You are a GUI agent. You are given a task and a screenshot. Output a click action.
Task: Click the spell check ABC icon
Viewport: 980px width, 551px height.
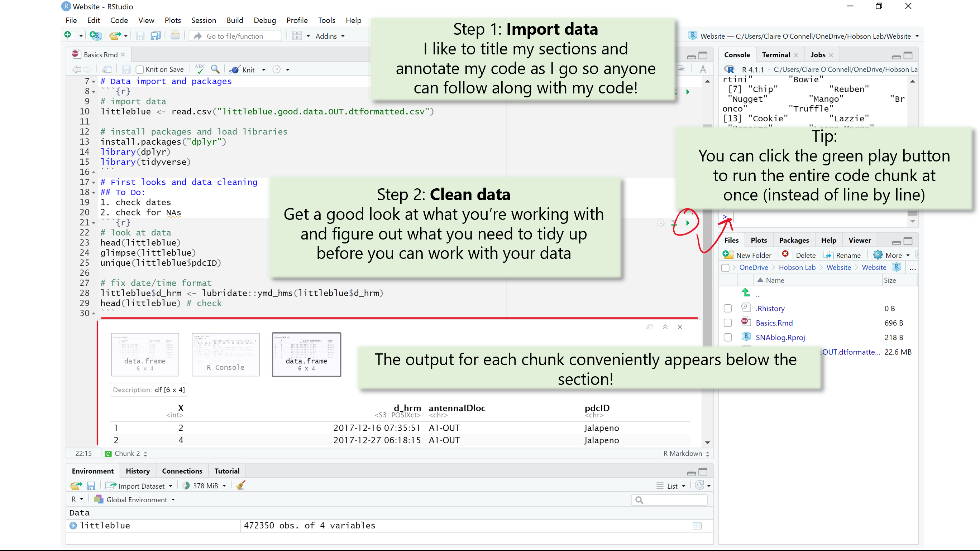(x=200, y=69)
